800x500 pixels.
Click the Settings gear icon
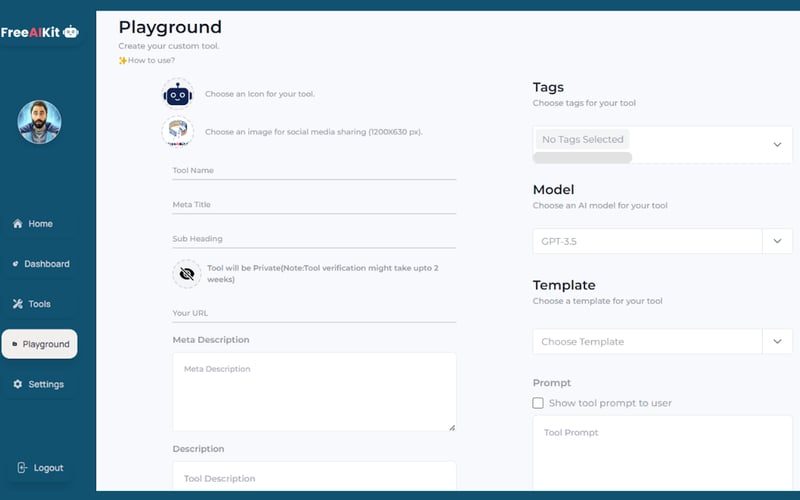point(17,384)
